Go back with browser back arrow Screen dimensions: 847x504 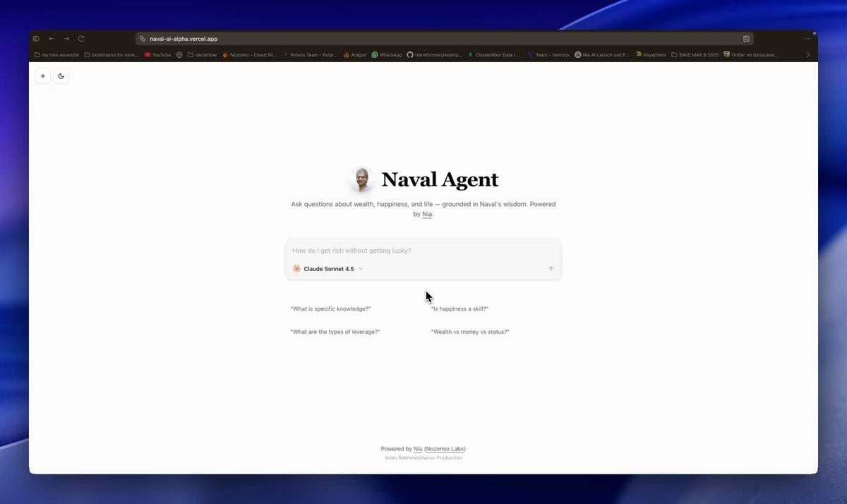pos(51,39)
